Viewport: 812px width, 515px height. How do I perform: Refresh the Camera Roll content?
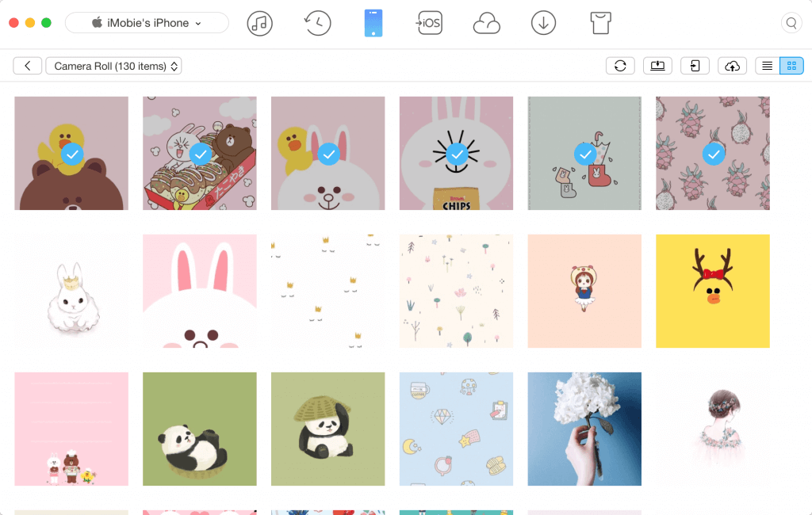620,66
